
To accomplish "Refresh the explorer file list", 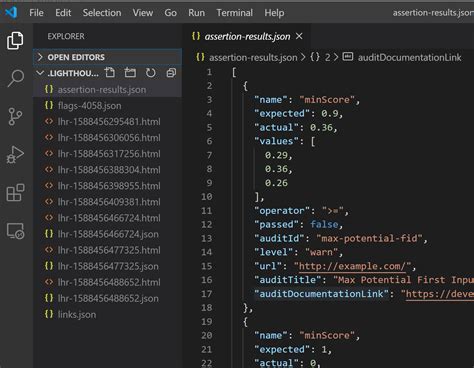I will point(151,73).
